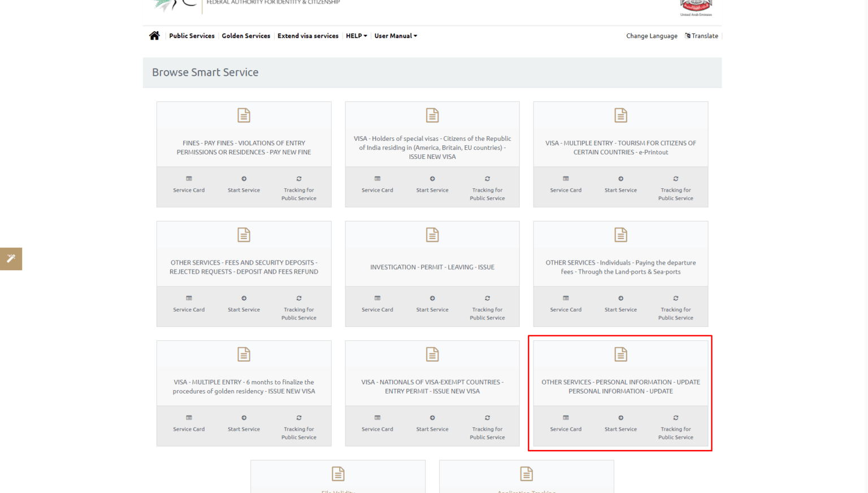This screenshot has width=868, height=493.
Task: Click the home icon in the navigation bar
Action: [154, 35]
